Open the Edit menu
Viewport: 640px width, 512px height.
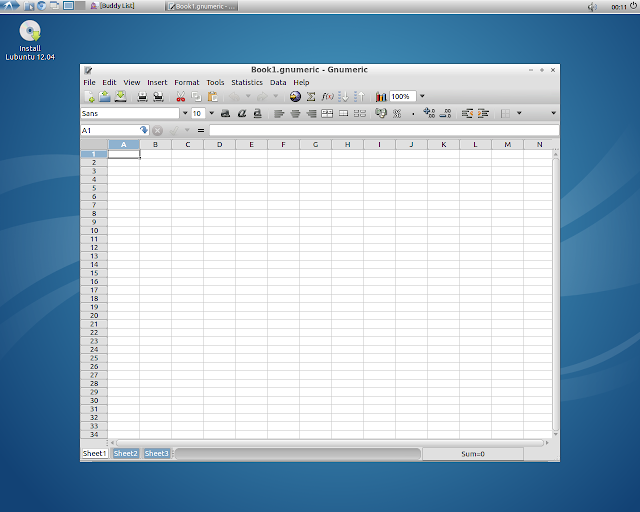point(109,82)
